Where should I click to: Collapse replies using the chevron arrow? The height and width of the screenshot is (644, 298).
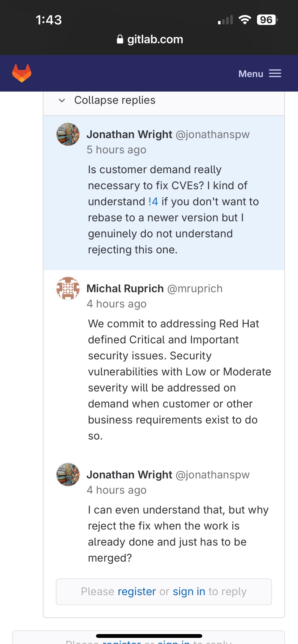pyautogui.click(x=62, y=100)
